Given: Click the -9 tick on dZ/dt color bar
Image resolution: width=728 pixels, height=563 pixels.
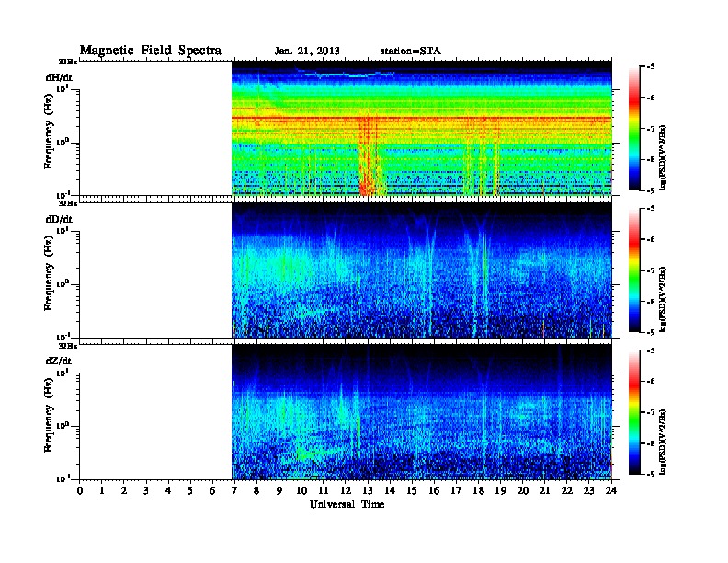Looking at the screenshot, I should (651, 474).
